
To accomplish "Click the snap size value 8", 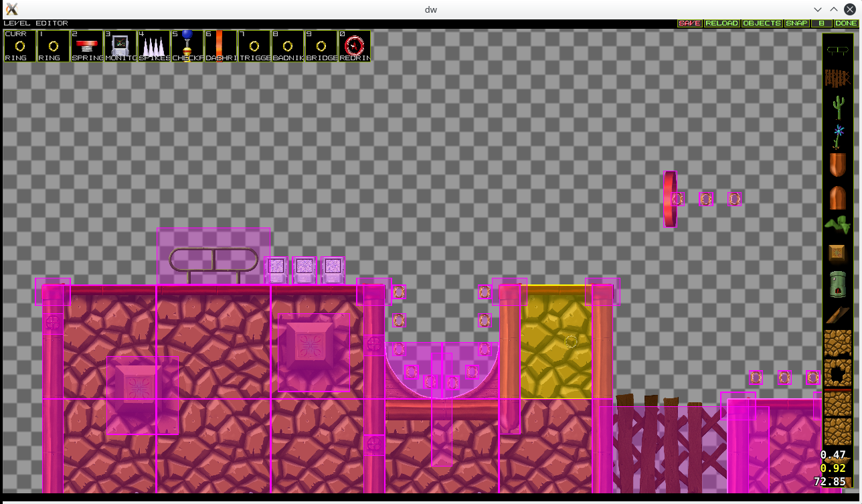I will click(821, 23).
